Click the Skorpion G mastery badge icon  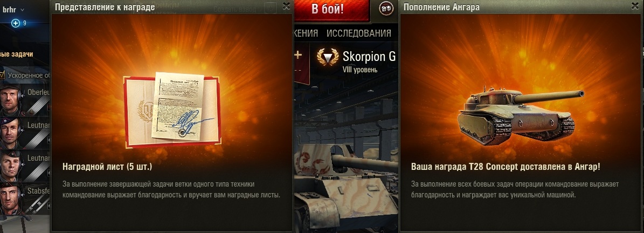328,58
